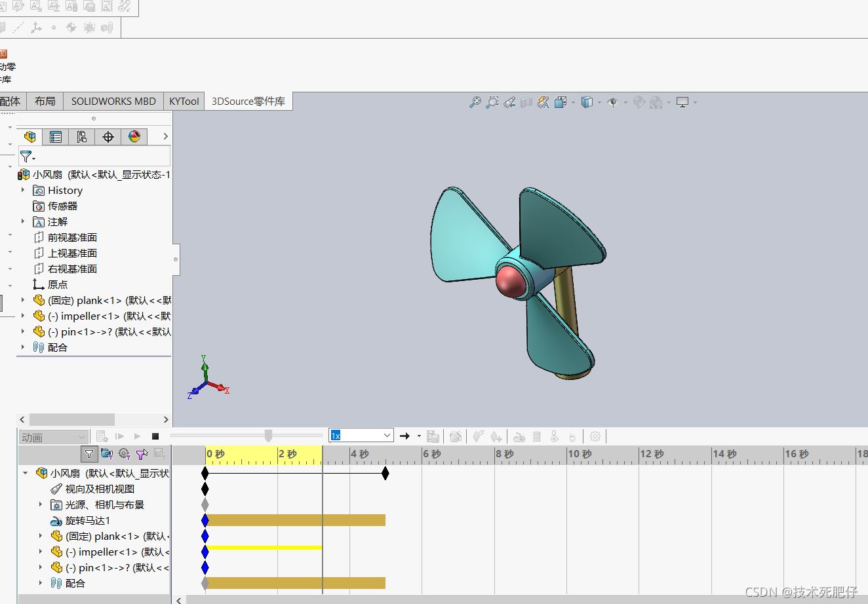The width and height of the screenshot is (868, 604).
Task: Click the Motion Study Properties gear
Action: pyautogui.click(x=595, y=436)
